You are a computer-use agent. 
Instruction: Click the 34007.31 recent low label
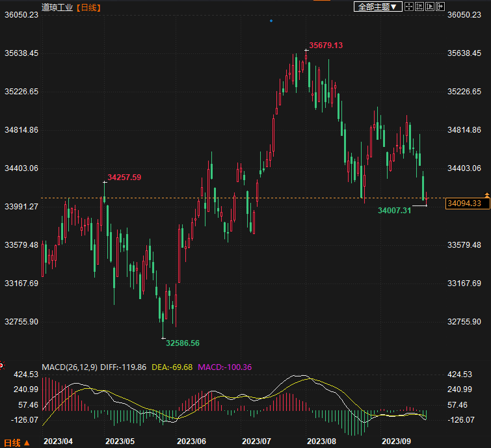[x=395, y=210]
